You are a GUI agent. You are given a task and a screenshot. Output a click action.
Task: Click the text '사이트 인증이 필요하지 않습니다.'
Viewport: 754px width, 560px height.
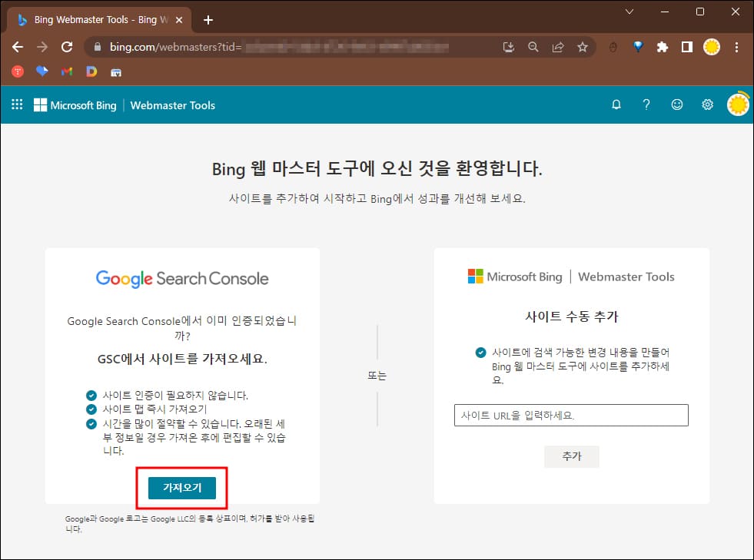click(175, 396)
